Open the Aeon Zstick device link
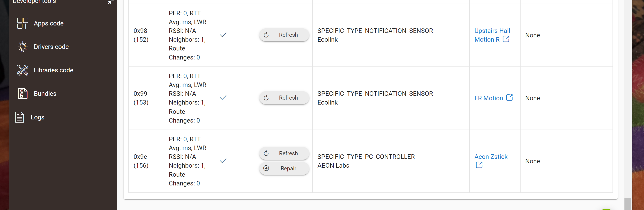Viewport: 644px width, 210px height. click(x=491, y=157)
